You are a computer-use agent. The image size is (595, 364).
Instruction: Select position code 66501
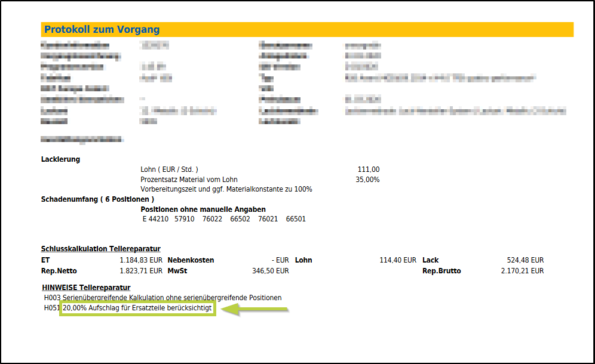click(295, 219)
